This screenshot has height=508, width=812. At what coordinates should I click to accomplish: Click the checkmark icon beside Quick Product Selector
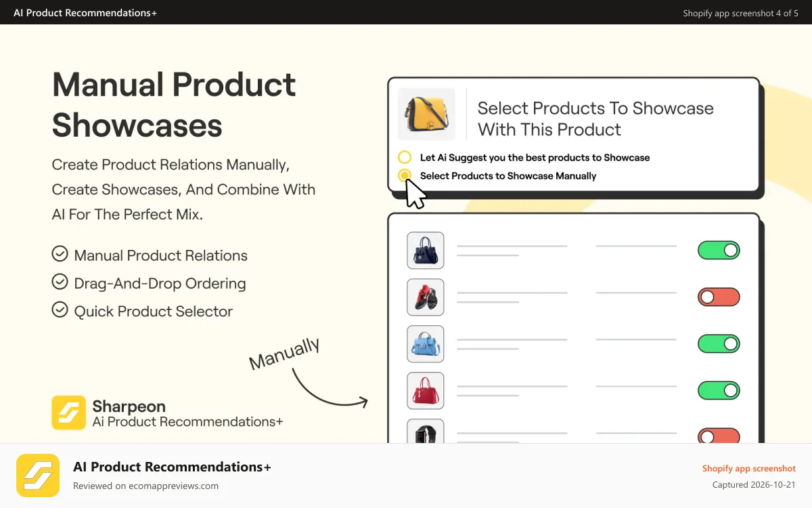(60, 310)
